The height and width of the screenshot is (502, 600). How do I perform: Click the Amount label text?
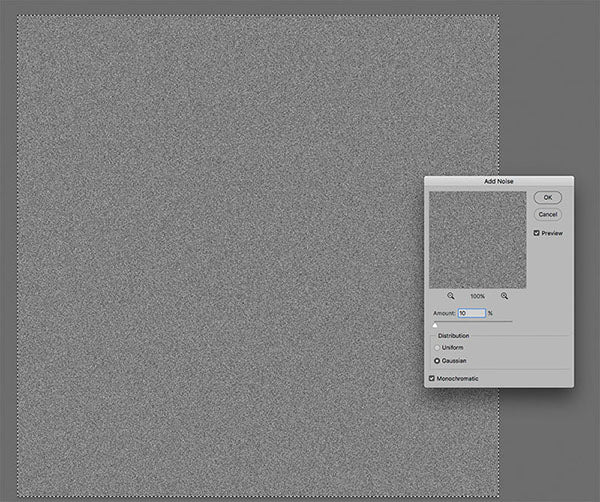pyautogui.click(x=444, y=313)
